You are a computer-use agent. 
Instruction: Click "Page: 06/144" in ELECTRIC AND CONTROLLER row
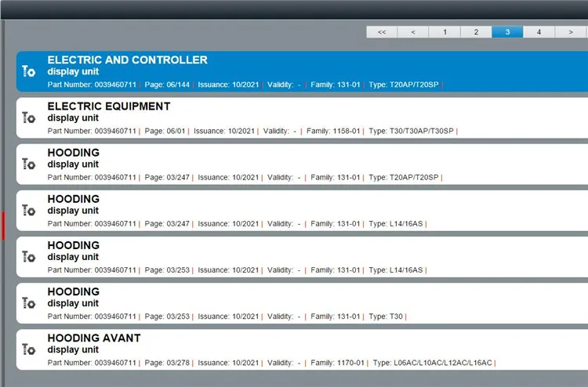click(167, 85)
